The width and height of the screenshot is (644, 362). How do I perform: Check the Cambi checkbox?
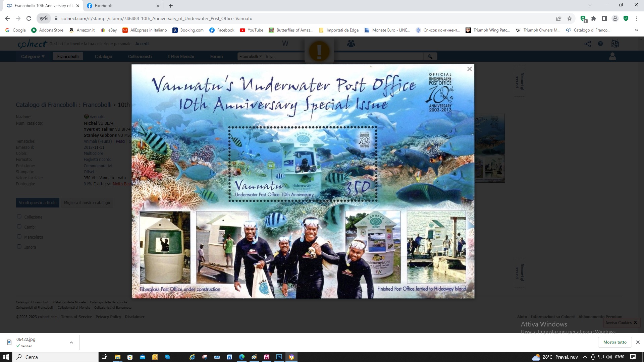pos(19,227)
